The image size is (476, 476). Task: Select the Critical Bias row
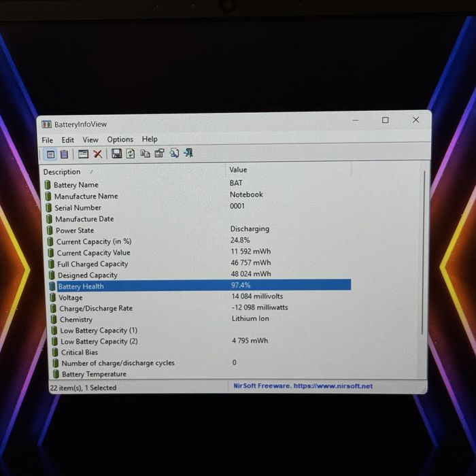click(202, 352)
